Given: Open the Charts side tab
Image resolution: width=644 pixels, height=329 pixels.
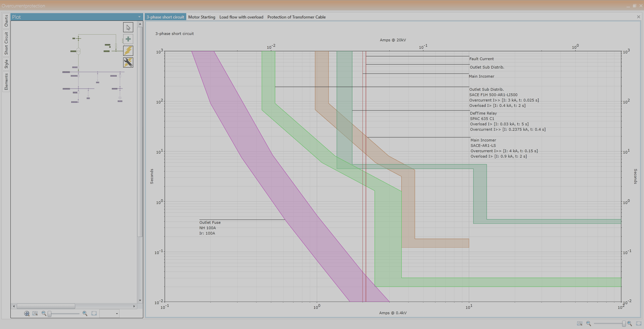Looking at the screenshot, I should click(6, 21).
